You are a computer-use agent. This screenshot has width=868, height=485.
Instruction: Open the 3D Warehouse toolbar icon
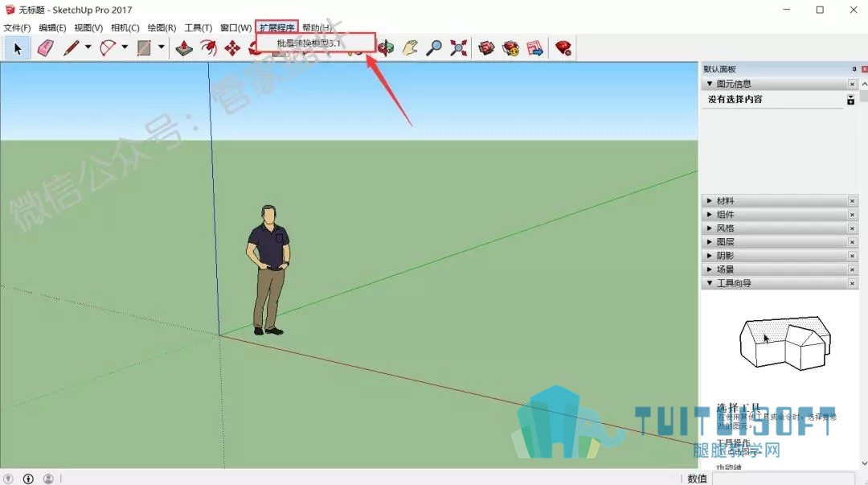coord(487,48)
